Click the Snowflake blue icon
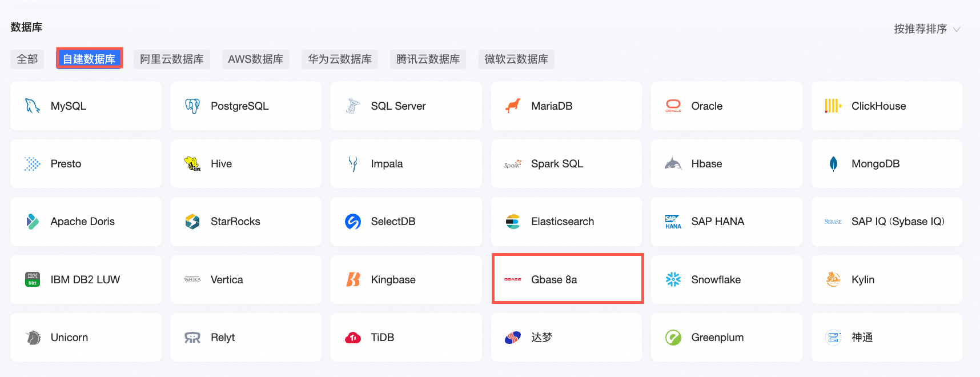980x377 pixels. coord(673,279)
